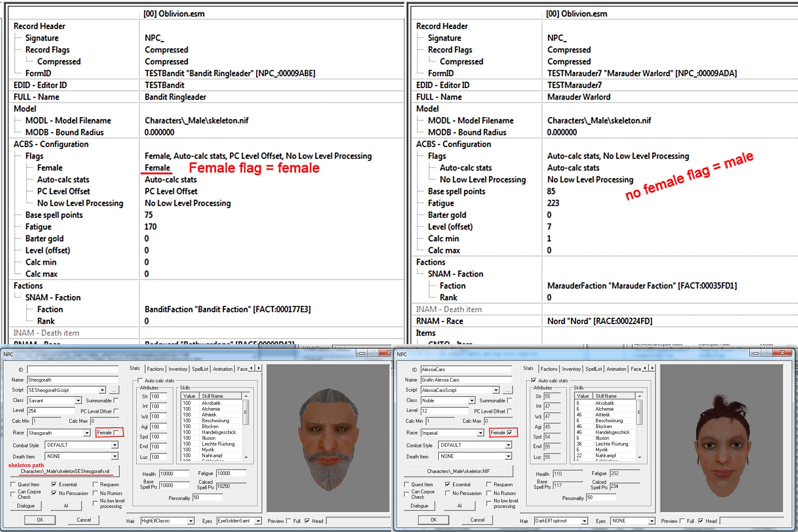Open DarkElfTopknot hair dropdown
Screen dimensions: 798x532
584,521
